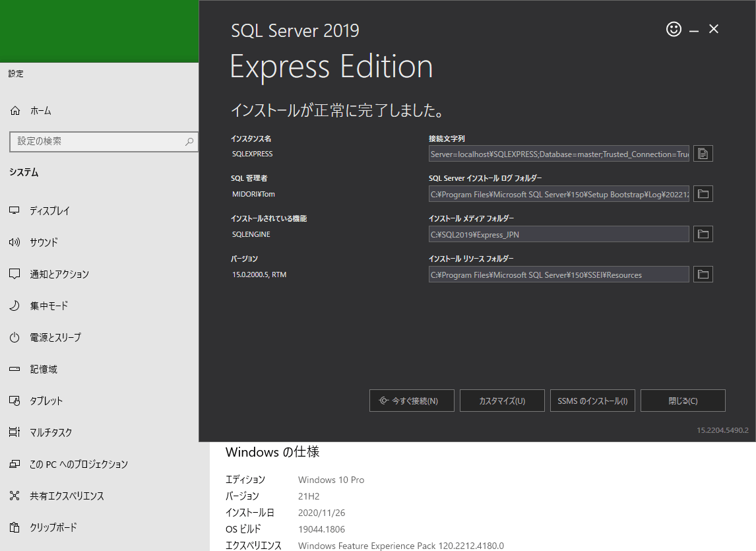The width and height of the screenshot is (756, 551).
Task: Click the install resources folder path field
Action: coord(559,275)
